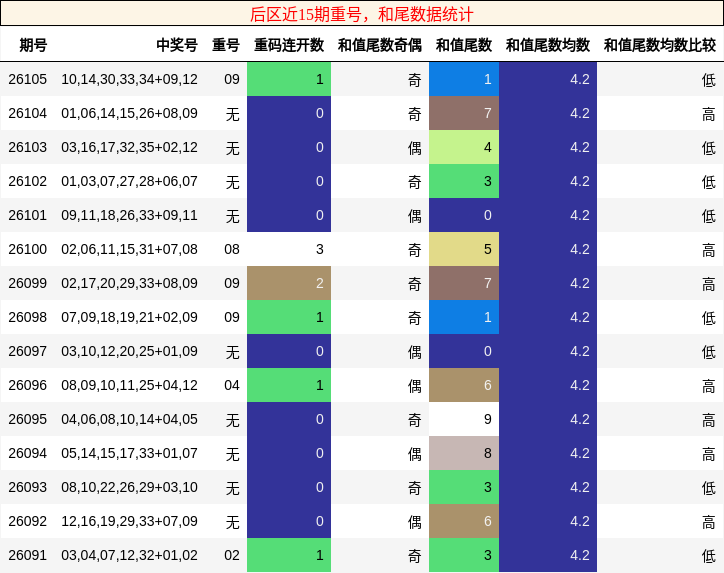Click winning numbers 02,17,20,29,33+08,09
The height and width of the screenshot is (573, 724).
tap(129, 283)
